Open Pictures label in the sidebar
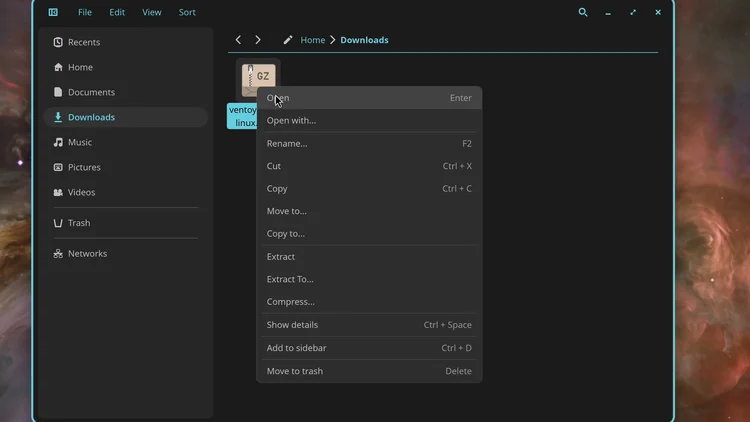Image resolution: width=750 pixels, height=422 pixels. (x=84, y=167)
